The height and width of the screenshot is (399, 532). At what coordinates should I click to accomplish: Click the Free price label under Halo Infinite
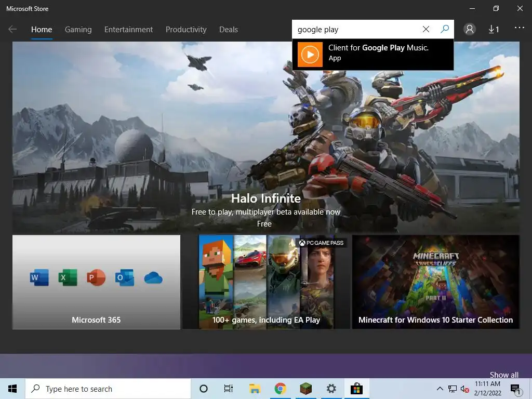(x=264, y=224)
